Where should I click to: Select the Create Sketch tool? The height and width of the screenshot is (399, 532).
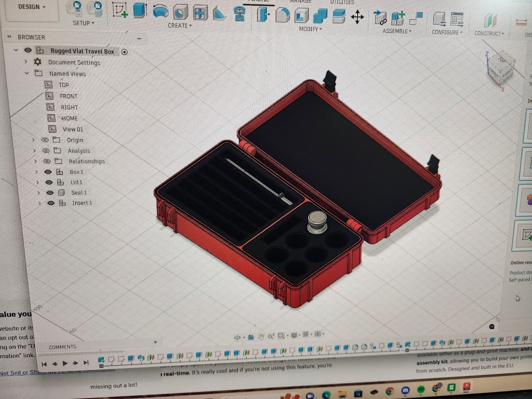point(120,10)
